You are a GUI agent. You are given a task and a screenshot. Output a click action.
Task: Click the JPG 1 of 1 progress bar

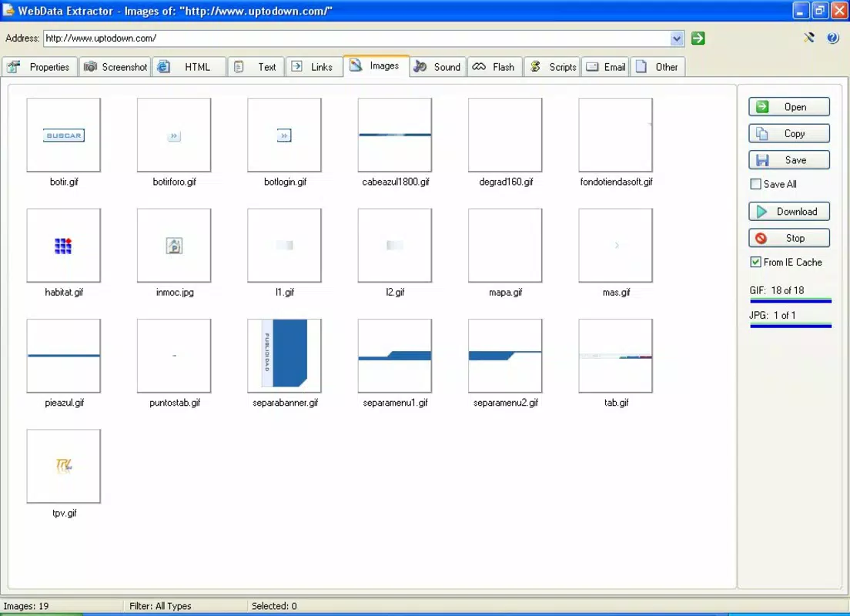click(x=791, y=326)
